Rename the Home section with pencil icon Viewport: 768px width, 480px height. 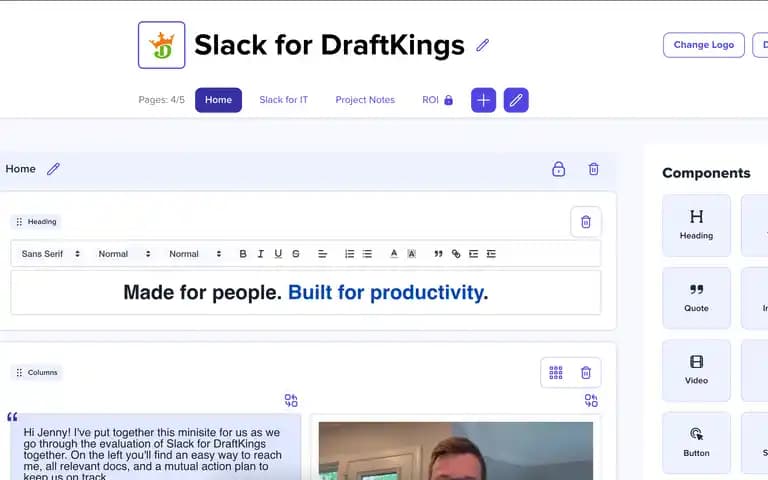53,169
